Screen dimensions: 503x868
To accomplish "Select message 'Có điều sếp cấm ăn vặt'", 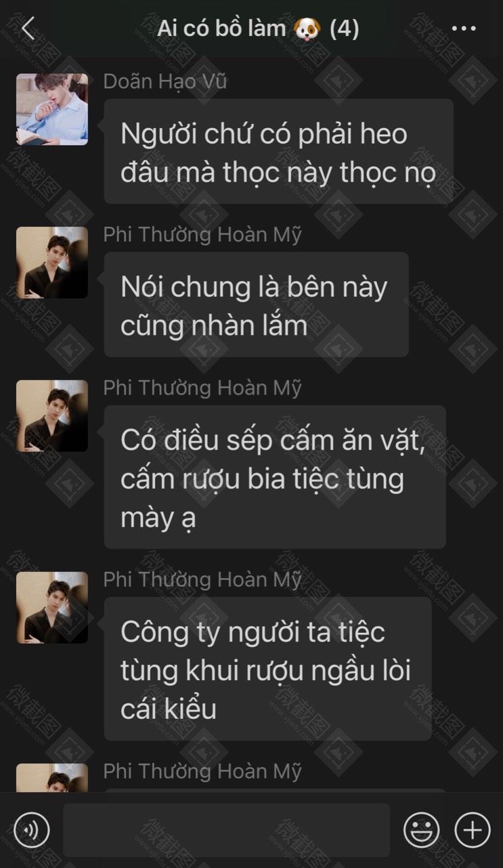I will tap(275, 477).
